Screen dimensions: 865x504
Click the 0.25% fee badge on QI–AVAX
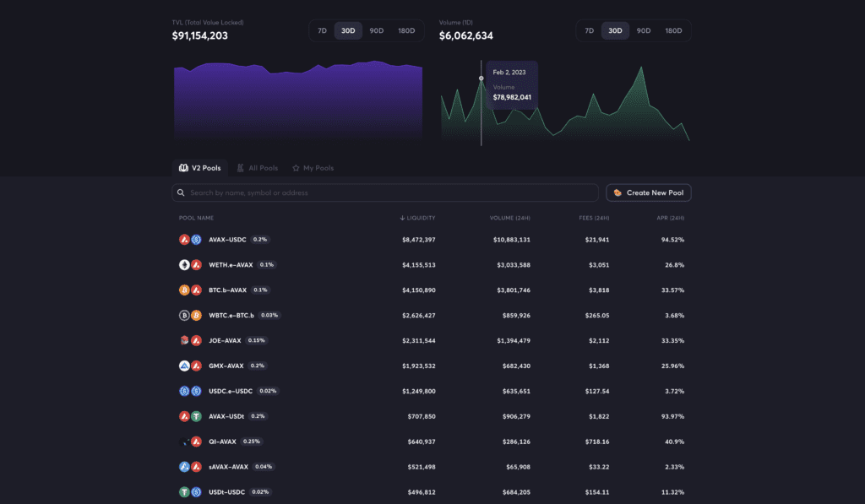point(252,442)
